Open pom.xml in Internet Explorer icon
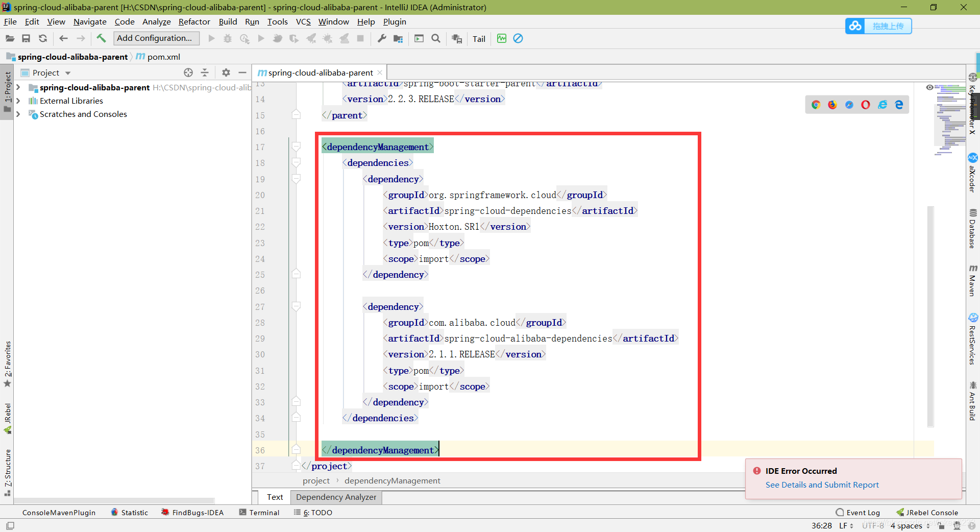This screenshot has height=532, width=980. click(883, 105)
